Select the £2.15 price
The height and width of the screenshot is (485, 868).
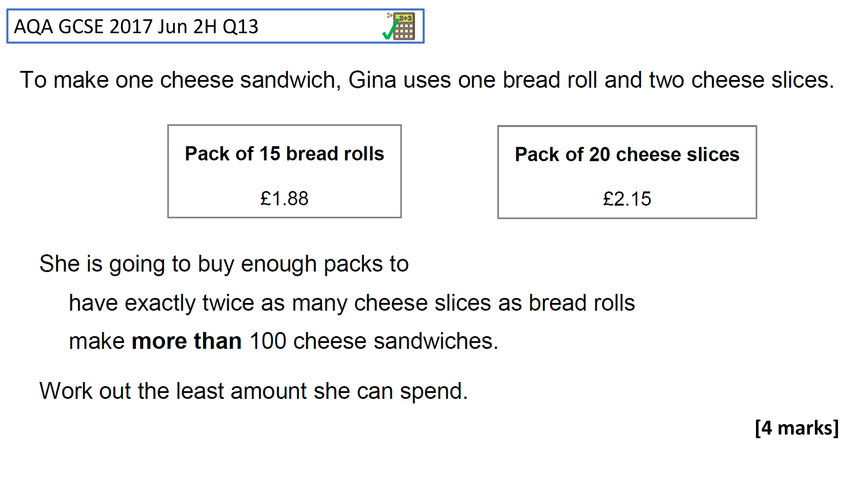(x=627, y=199)
